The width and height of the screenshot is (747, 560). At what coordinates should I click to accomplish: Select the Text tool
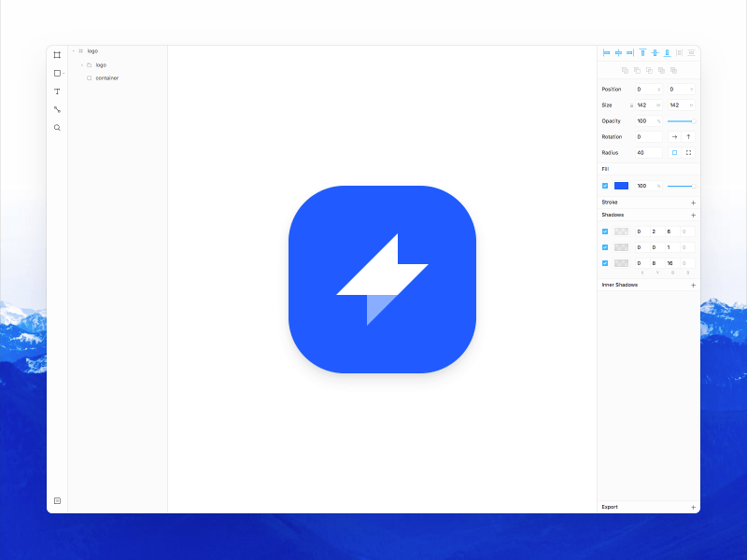[x=56, y=91]
